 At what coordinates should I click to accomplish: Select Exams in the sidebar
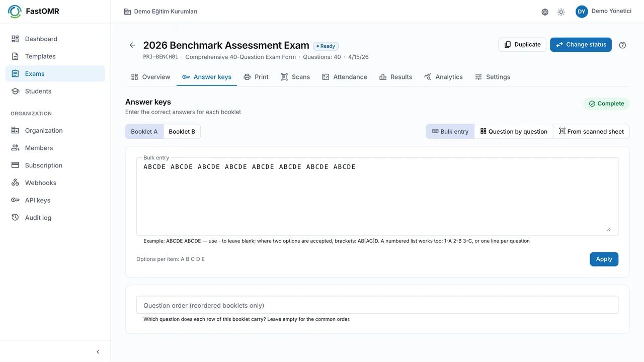[x=55, y=73]
